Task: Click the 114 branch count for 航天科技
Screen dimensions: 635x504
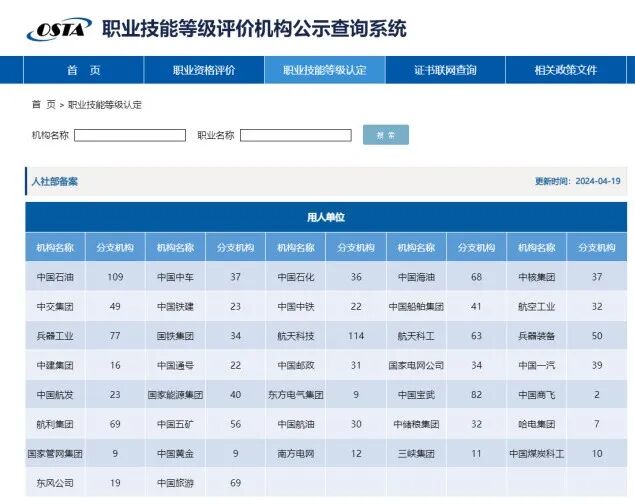Action: pyautogui.click(x=356, y=336)
